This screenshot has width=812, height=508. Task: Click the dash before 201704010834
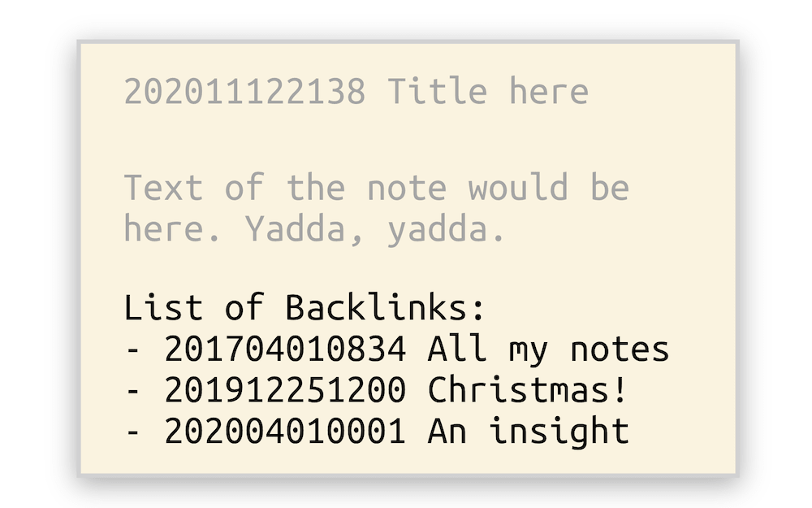[133, 350]
